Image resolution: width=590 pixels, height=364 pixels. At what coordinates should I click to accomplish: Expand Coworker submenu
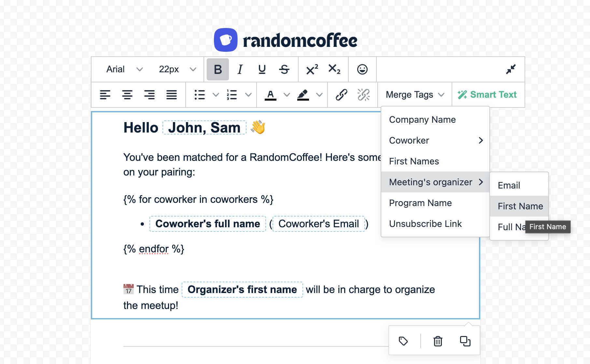click(x=435, y=141)
